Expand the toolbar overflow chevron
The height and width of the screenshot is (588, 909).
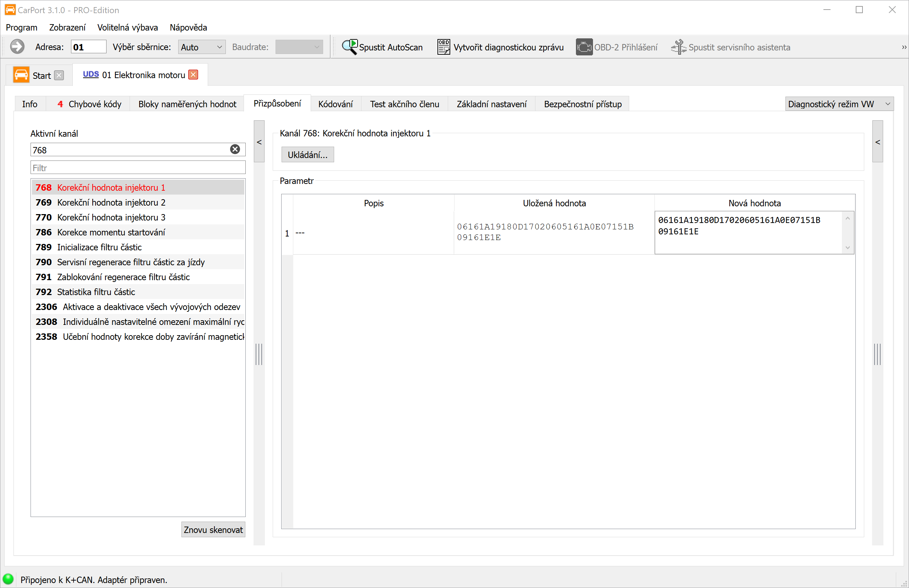click(904, 47)
